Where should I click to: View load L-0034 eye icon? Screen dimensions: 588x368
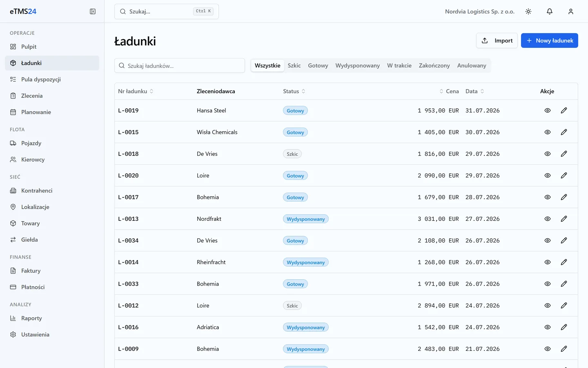coord(548,240)
